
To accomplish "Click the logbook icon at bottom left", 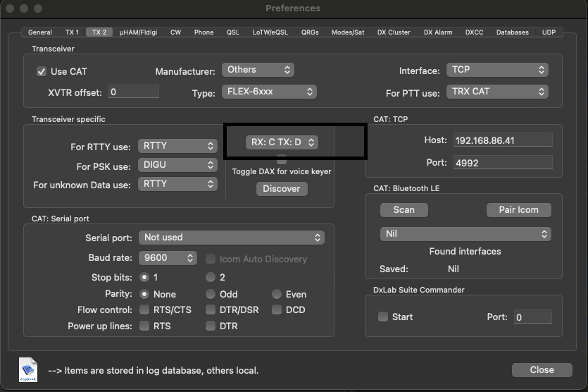I will (x=28, y=369).
